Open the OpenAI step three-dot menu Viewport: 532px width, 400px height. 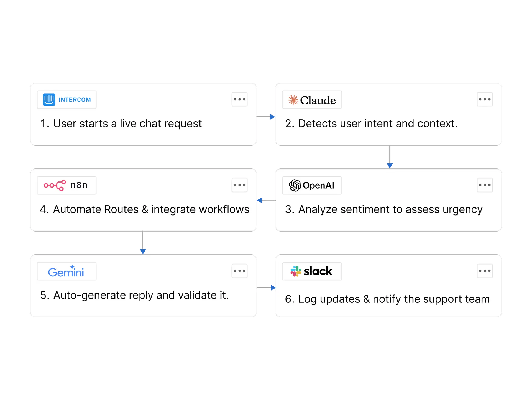tap(485, 185)
